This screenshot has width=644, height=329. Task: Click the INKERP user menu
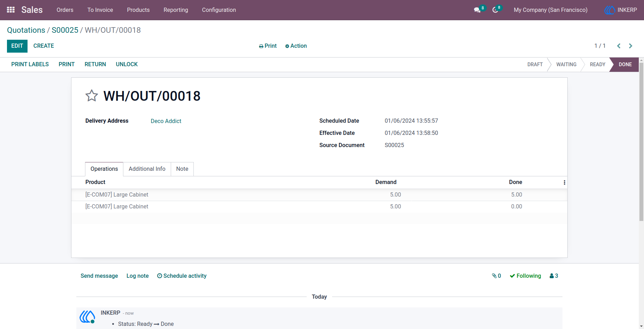(621, 10)
